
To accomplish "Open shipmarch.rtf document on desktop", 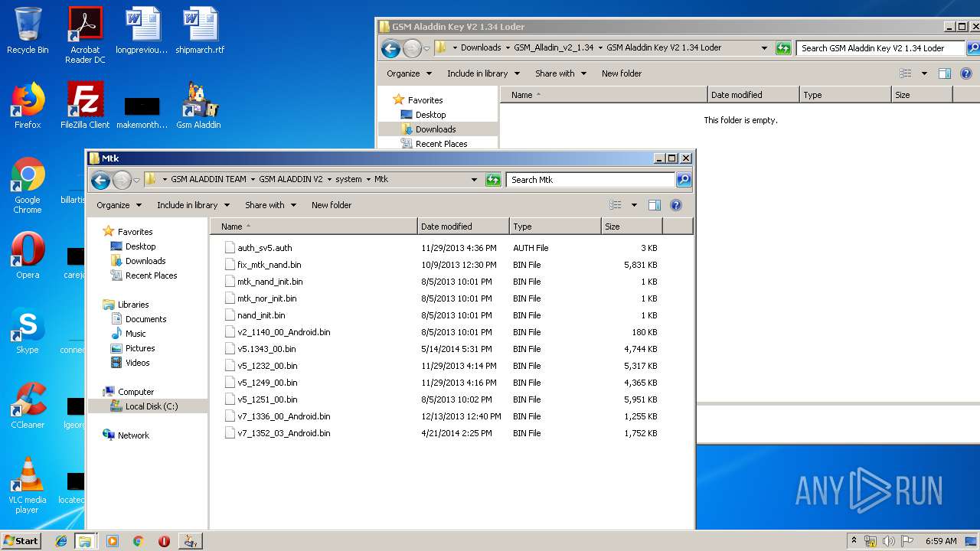I will pyautogui.click(x=200, y=31).
